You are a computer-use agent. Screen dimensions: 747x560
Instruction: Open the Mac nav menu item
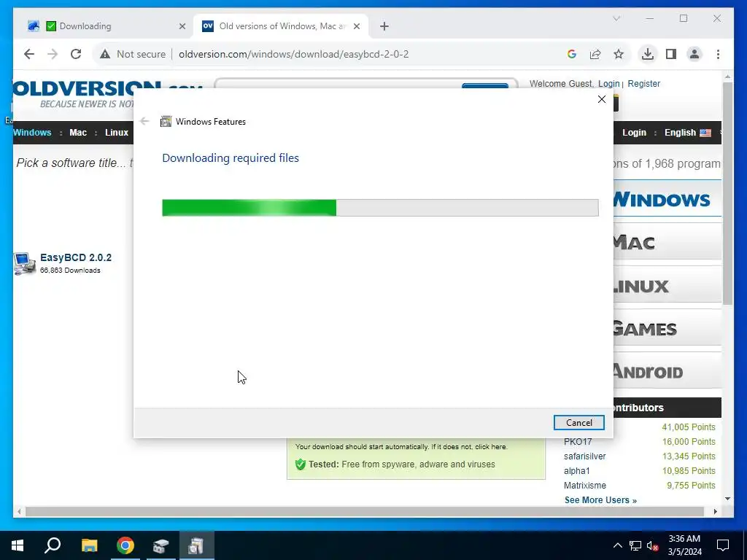[x=78, y=133]
